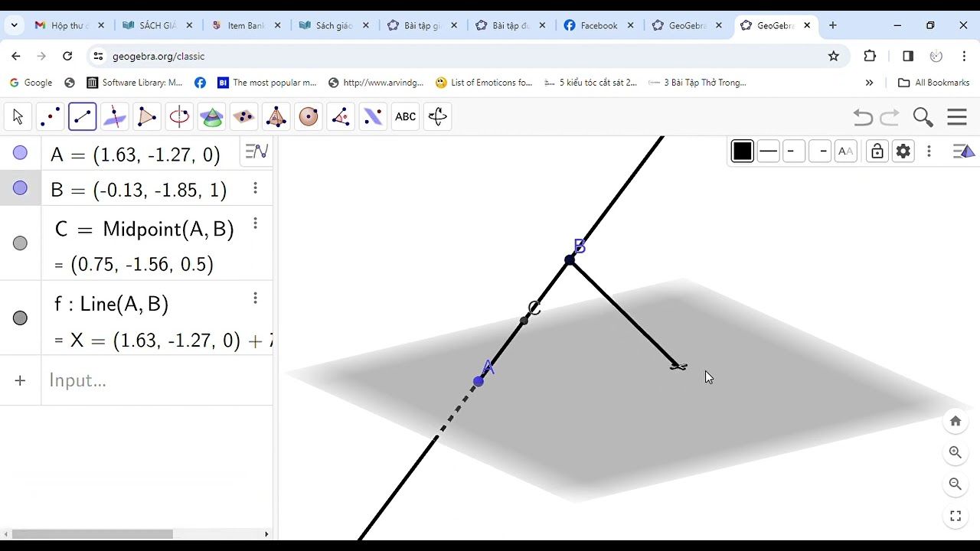Screen dimensions: 980x551
Task: Open the graphics settings gear
Action: click(x=903, y=151)
